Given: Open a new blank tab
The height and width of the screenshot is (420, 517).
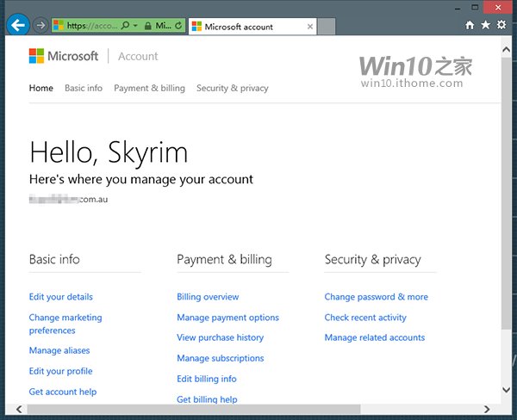Looking at the screenshot, I should click(327, 27).
